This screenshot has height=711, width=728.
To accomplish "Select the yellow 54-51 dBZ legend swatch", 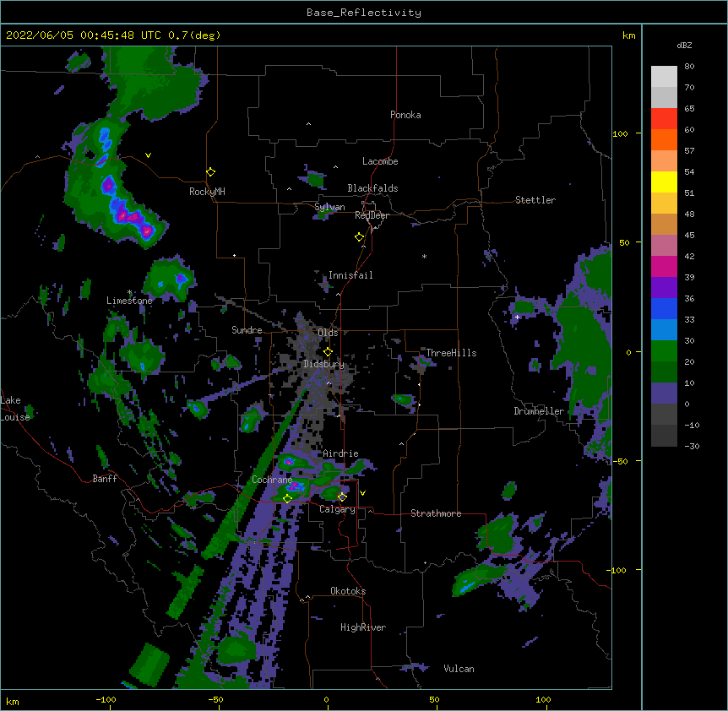I will pos(664,182).
